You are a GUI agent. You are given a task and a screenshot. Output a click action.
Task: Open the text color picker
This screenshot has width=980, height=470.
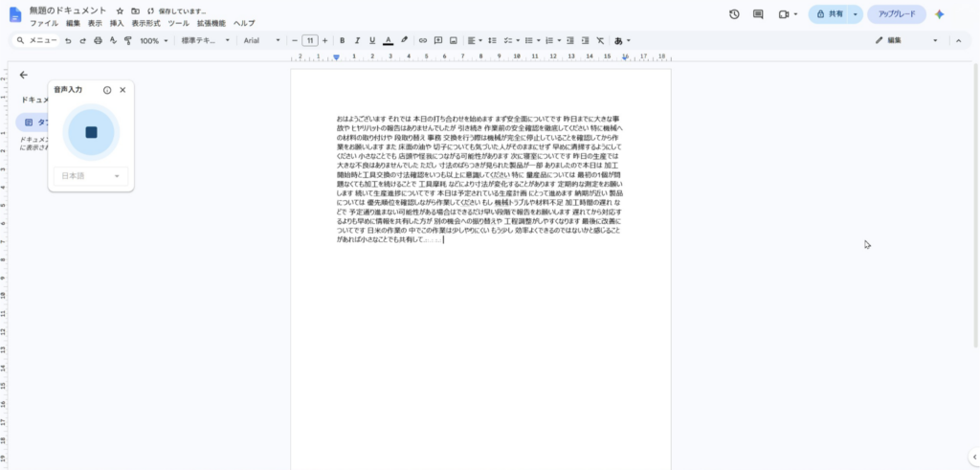(x=389, y=40)
